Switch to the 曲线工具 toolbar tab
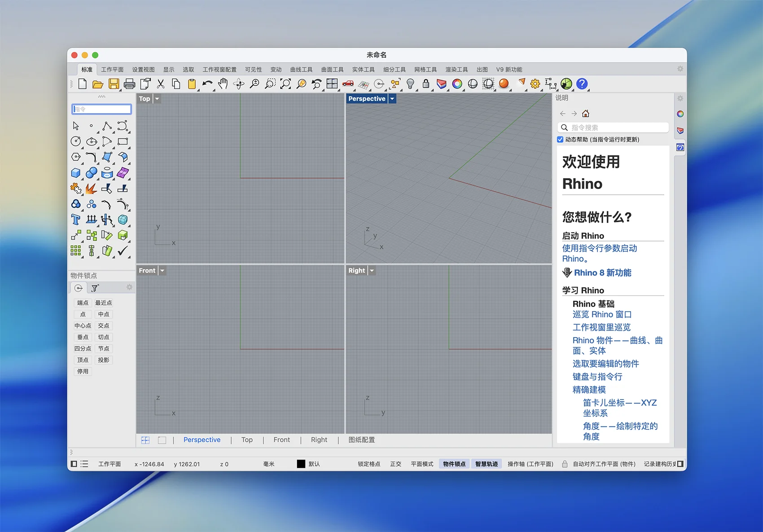The image size is (763, 532). tap(301, 70)
